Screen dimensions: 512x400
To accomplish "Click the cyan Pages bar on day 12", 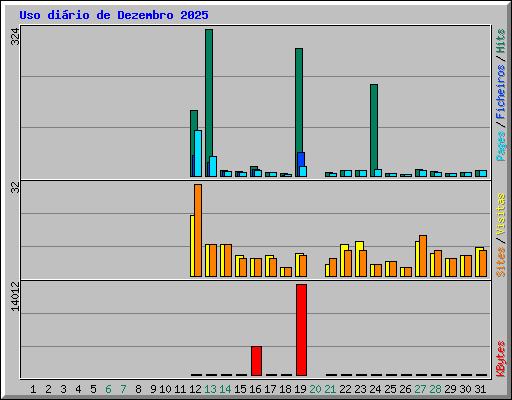I will [198, 153].
